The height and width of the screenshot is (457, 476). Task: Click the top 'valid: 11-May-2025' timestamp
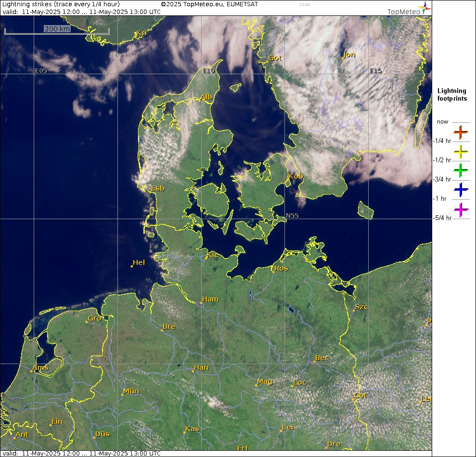coord(81,12)
